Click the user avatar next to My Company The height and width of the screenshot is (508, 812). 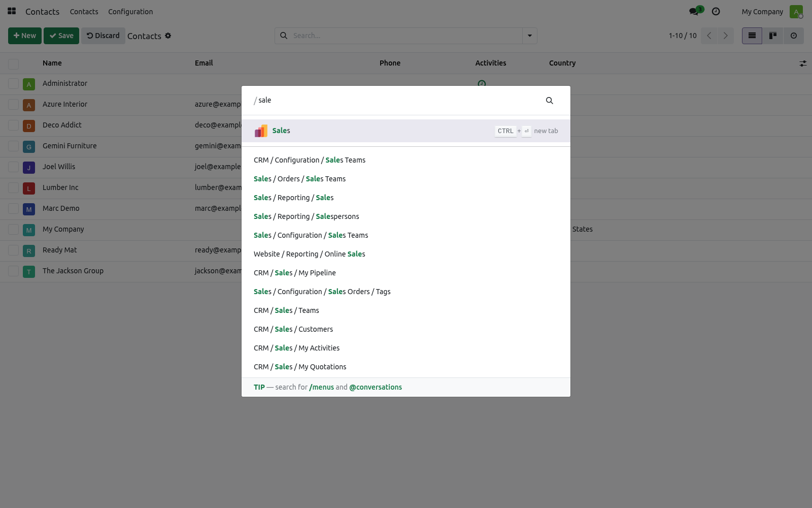coord(796,12)
